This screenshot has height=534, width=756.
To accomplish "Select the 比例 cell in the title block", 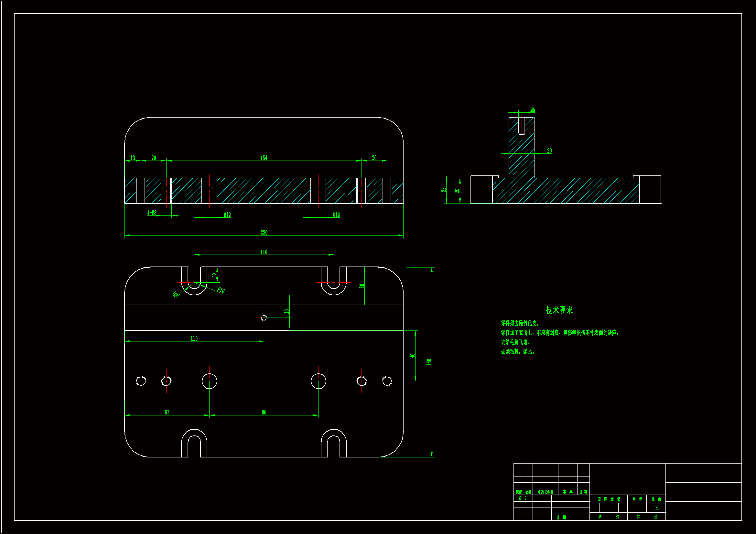I will pos(656,499).
